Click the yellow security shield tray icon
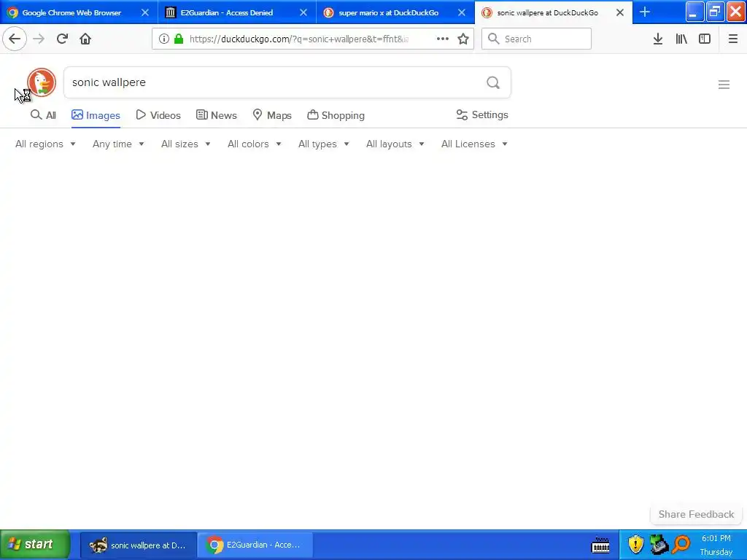The height and width of the screenshot is (560, 747). click(x=635, y=544)
